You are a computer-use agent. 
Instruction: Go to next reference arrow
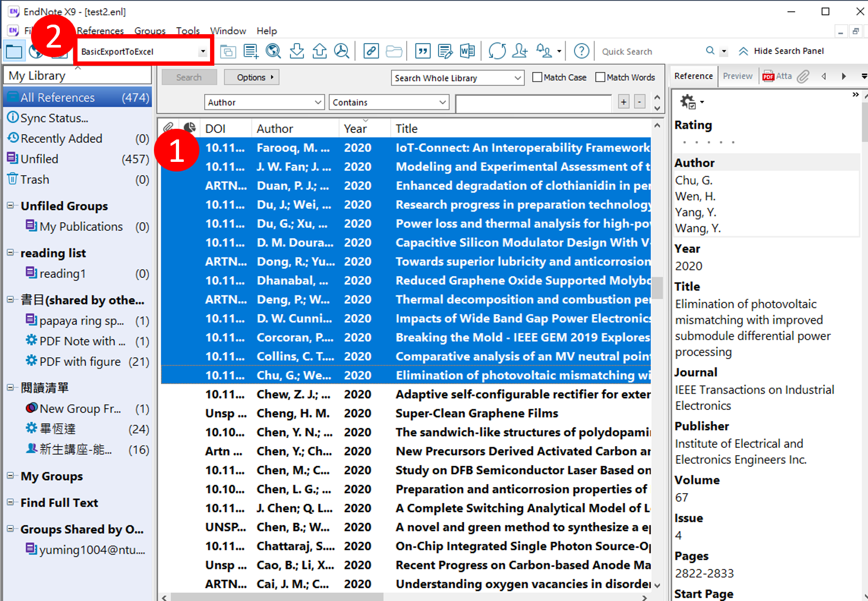click(x=844, y=76)
